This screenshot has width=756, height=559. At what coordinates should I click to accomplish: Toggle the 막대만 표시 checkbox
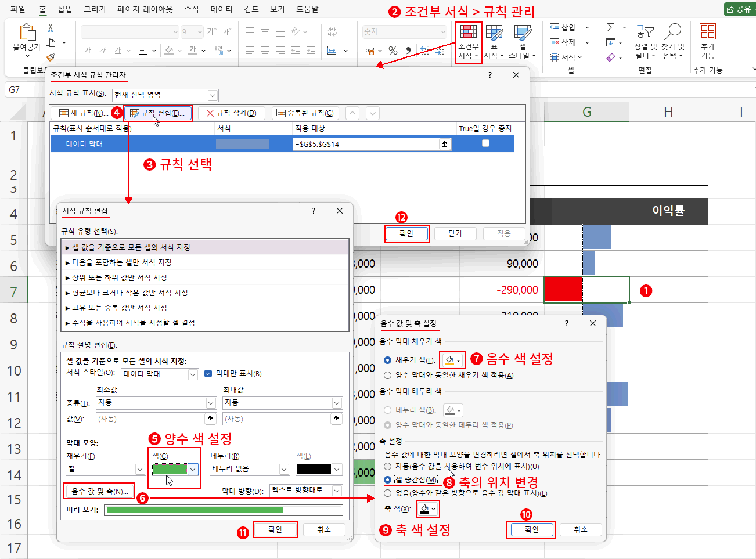tap(208, 374)
